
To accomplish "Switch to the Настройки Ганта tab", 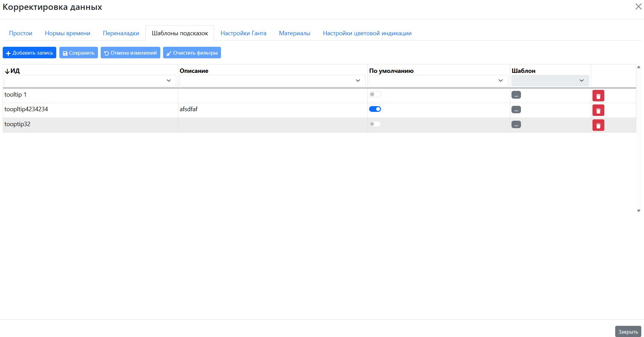I will tap(243, 33).
